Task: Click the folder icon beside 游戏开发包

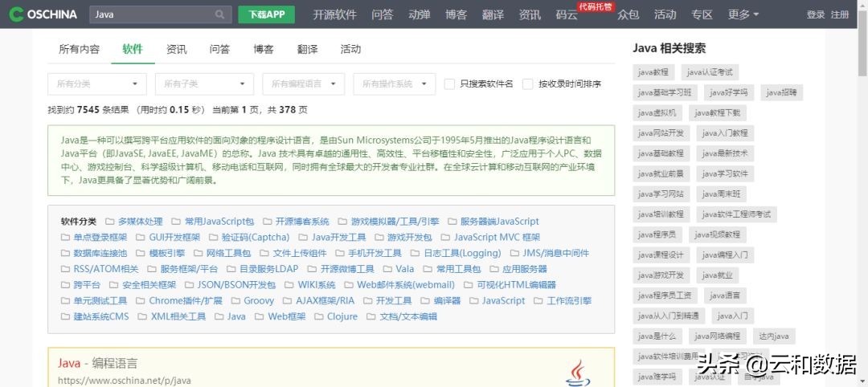Action: 379,237
